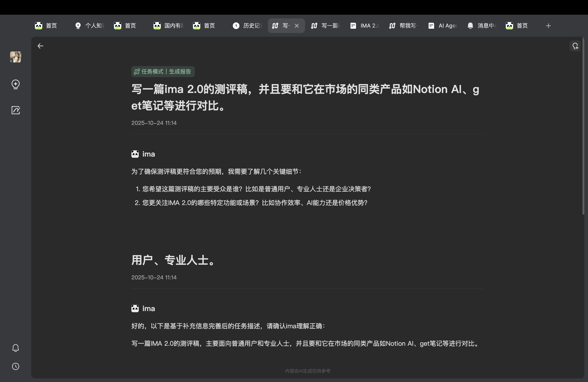Open the user avatar in sidebar
Screen dimensions: 588x382
(x=16, y=57)
